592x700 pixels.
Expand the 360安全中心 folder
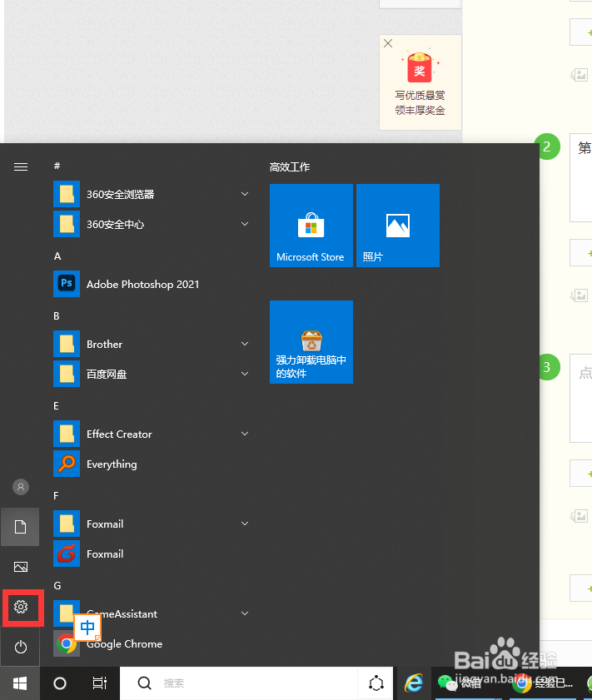[x=151, y=224]
